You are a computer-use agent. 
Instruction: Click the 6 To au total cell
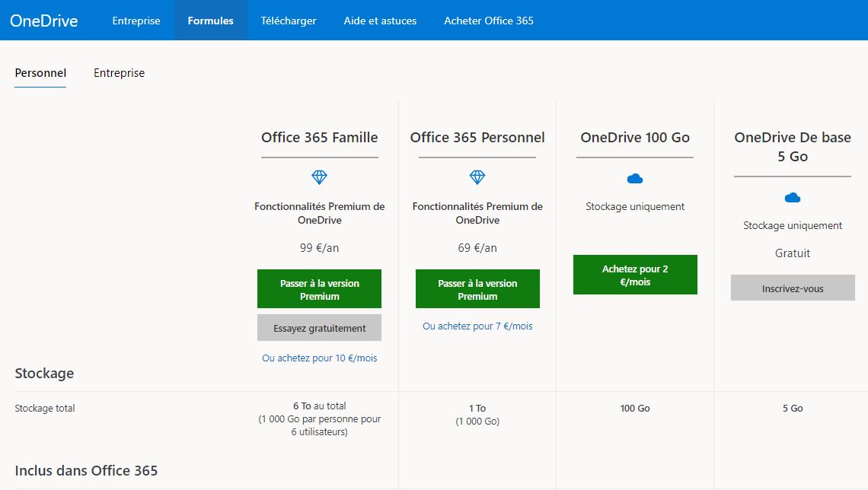tap(320, 418)
